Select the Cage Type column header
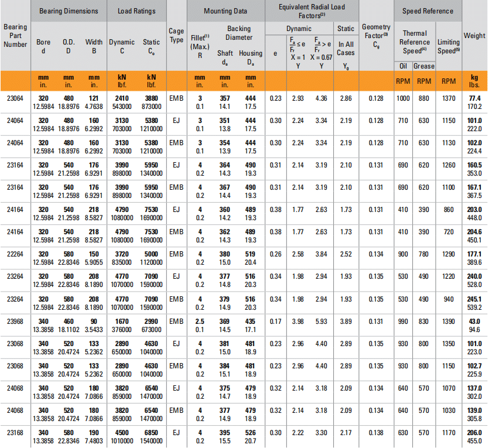The width and height of the screenshot is (489, 448). 176,36
